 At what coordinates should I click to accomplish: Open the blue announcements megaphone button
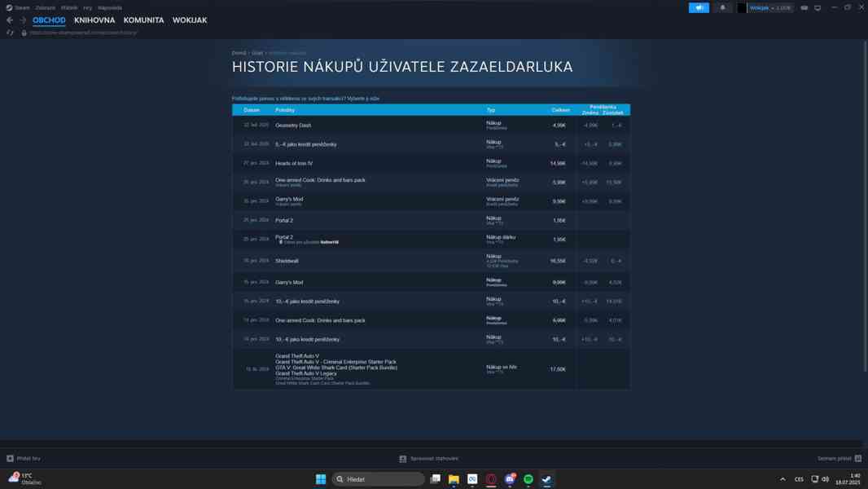click(699, 8)
